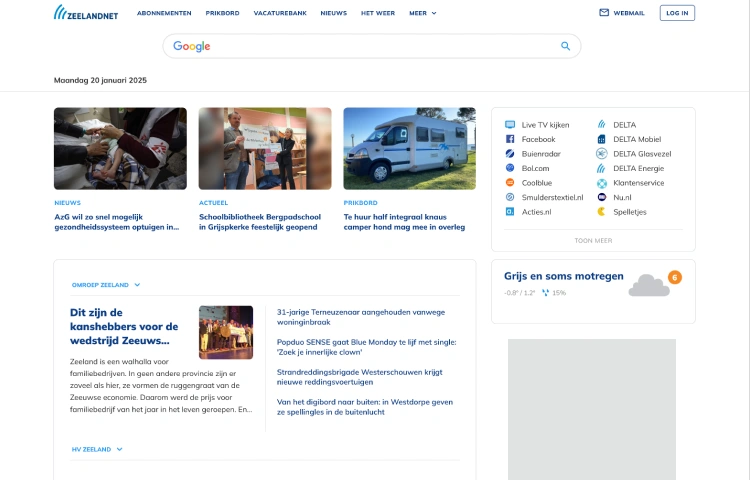
Task: Click the Log In button
Action: click(x=677, y=13)
